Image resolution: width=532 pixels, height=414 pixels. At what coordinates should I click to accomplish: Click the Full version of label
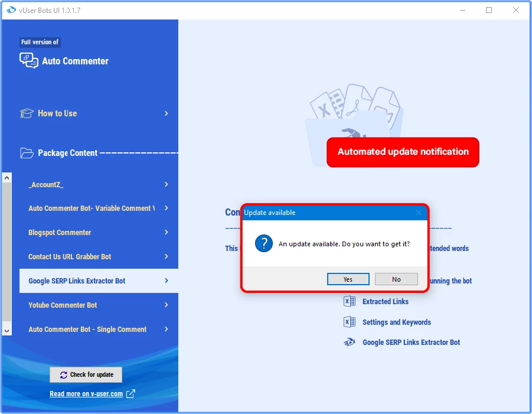40,42
